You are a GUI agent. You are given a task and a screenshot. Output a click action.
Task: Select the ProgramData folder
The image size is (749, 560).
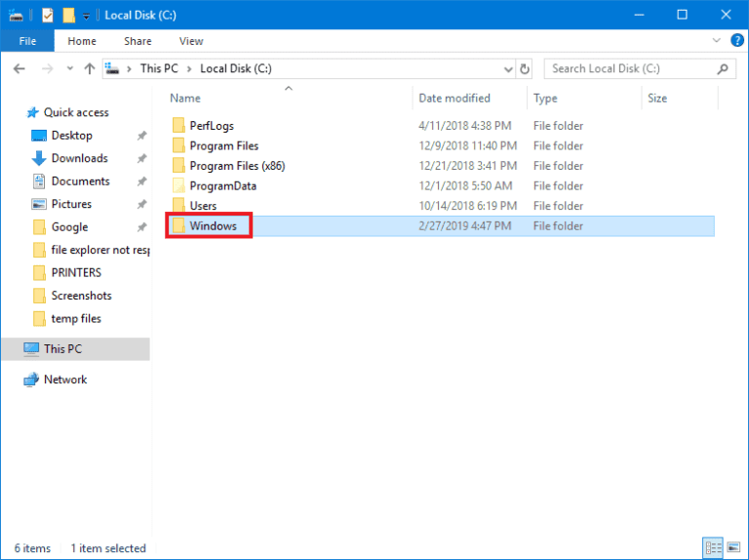(223, 186)
